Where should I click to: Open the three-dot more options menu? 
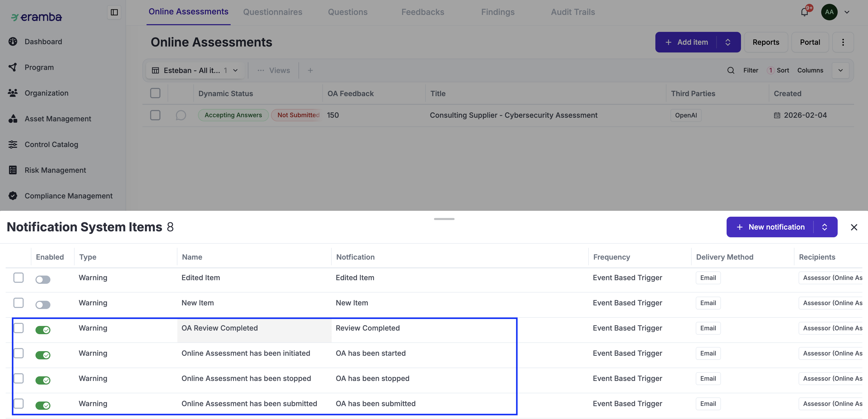[843, 42]
